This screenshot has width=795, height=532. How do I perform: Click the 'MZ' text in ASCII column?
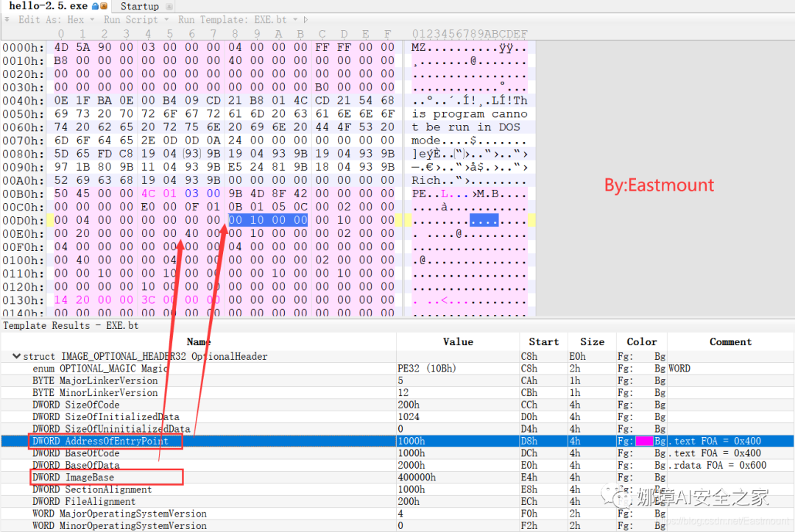(418, 47)
